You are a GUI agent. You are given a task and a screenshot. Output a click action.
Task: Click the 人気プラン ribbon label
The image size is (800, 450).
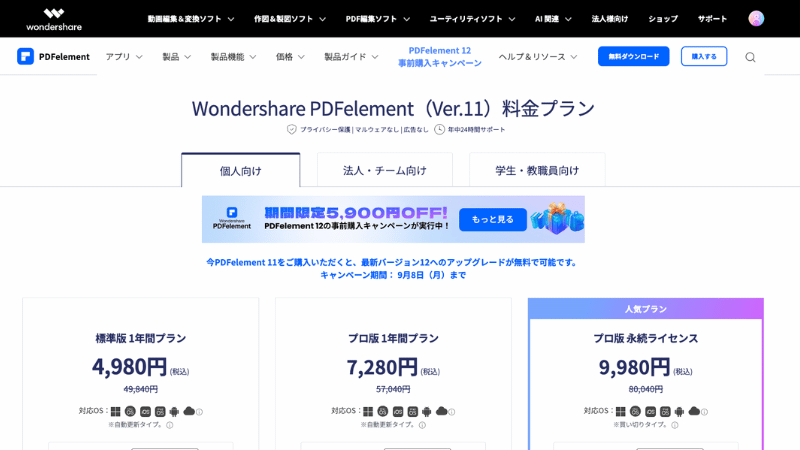(646, 309)
